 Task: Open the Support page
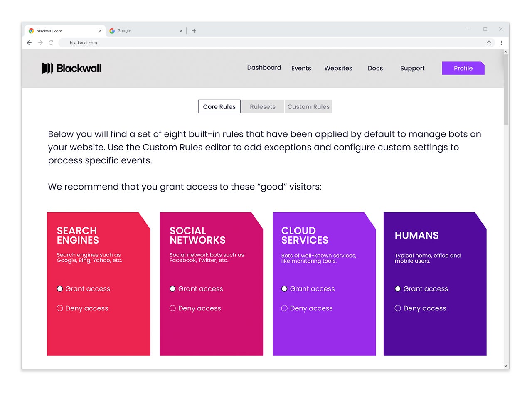point(412,68)
